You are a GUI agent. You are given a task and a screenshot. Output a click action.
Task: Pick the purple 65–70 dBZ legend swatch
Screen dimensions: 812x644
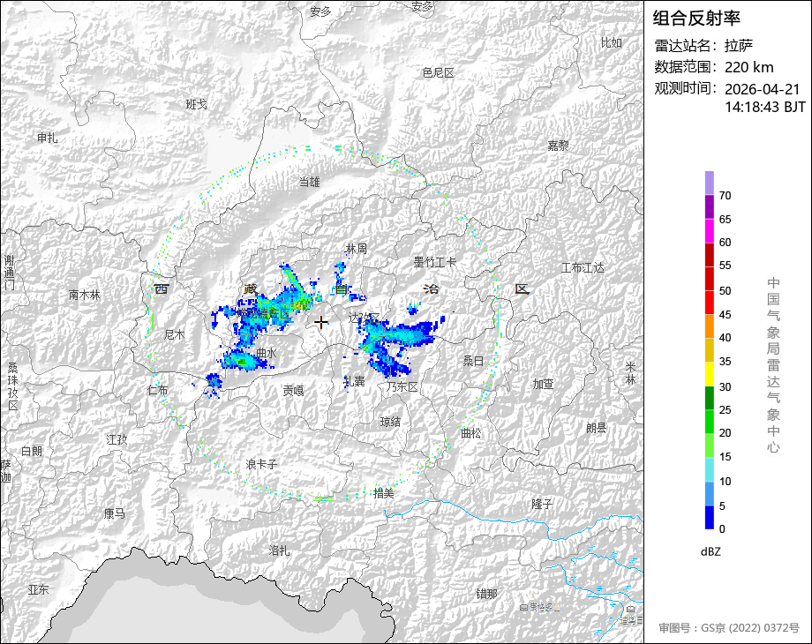pyautogui.click(x=710, y=206)
